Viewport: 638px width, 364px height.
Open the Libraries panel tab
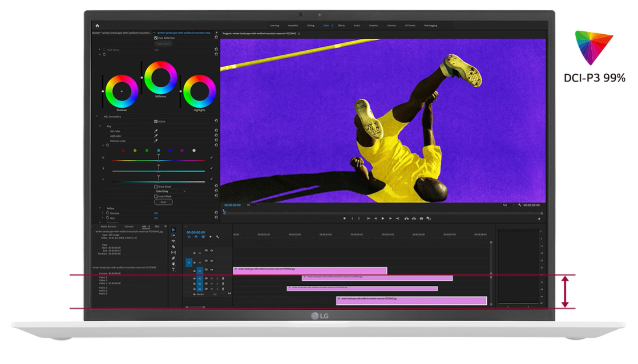pos(129,227)
